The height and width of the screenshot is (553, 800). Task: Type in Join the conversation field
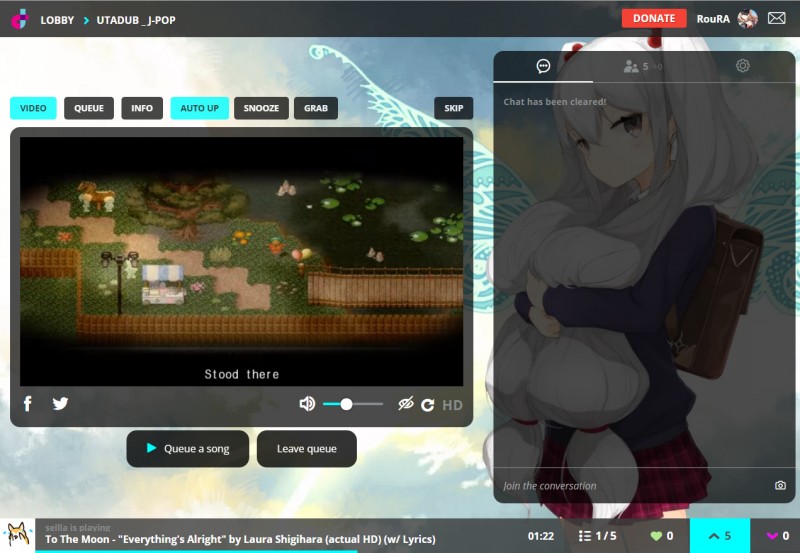point(630,486)
